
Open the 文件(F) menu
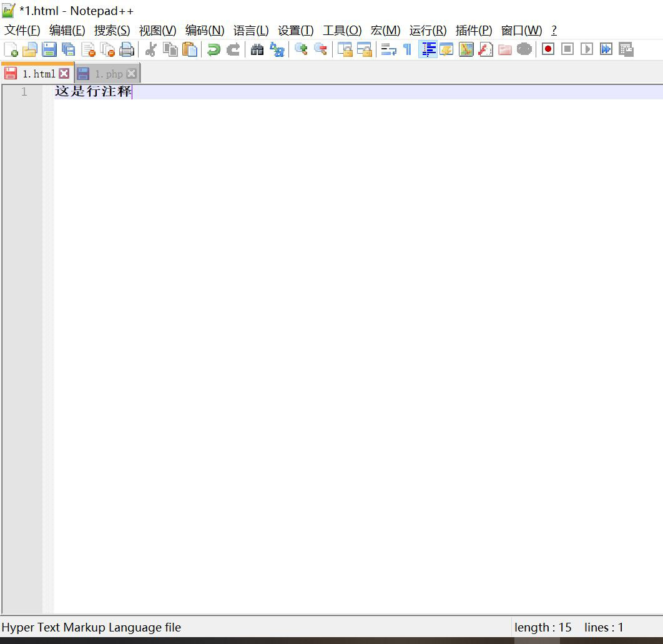point(22,31)
